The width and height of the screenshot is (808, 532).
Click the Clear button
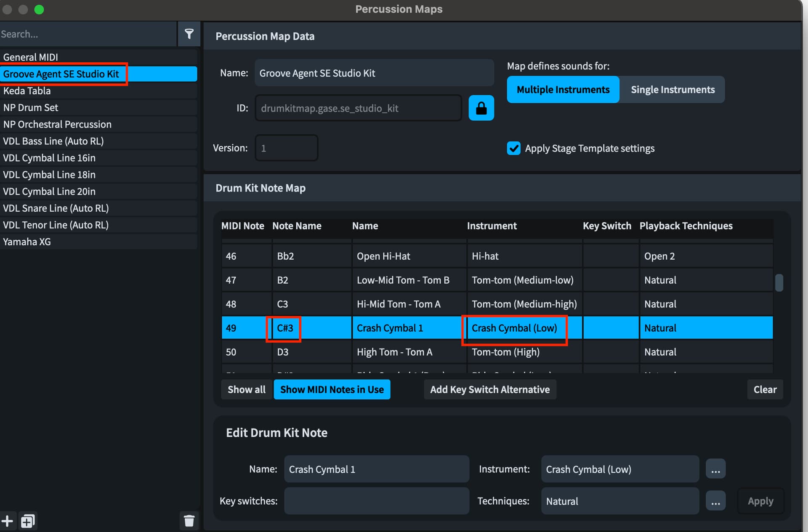click(x=765, y=390)
